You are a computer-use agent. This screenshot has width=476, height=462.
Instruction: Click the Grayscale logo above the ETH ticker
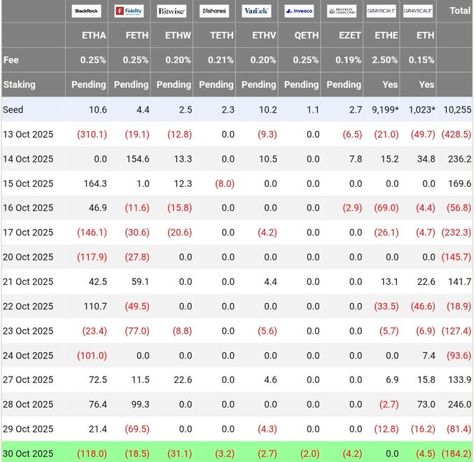point(418,11)
